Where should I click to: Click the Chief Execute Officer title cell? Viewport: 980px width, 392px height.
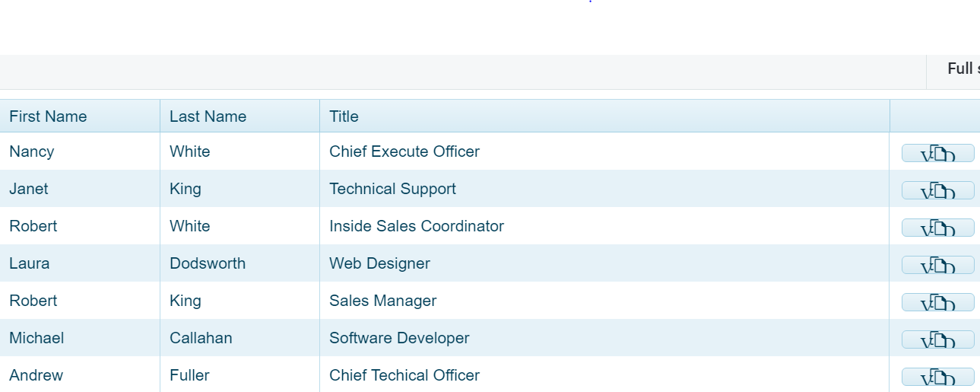404,151
